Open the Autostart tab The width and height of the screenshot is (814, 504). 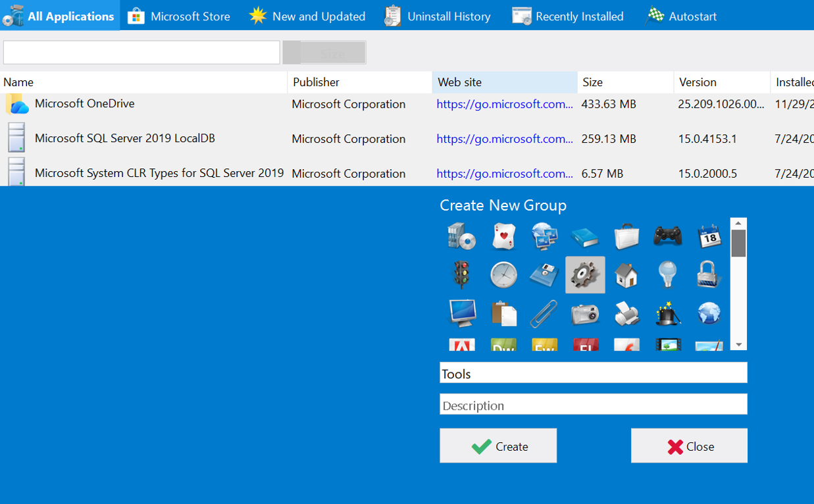coord(681,16)
